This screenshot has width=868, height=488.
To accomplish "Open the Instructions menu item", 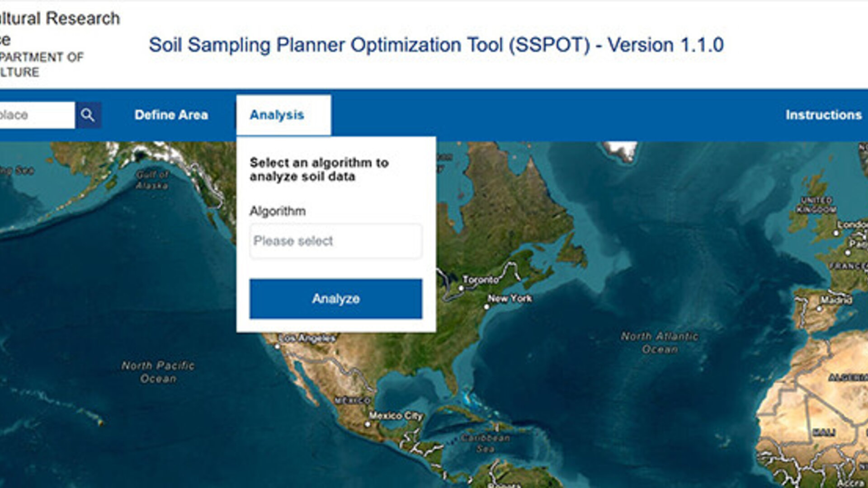I will 823,115.
